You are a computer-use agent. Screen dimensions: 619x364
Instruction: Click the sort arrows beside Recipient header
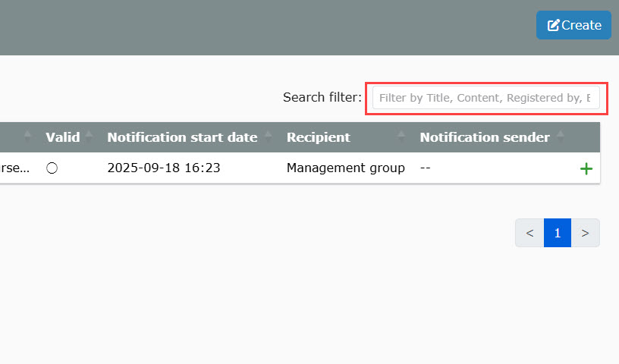tap(401, 137)
